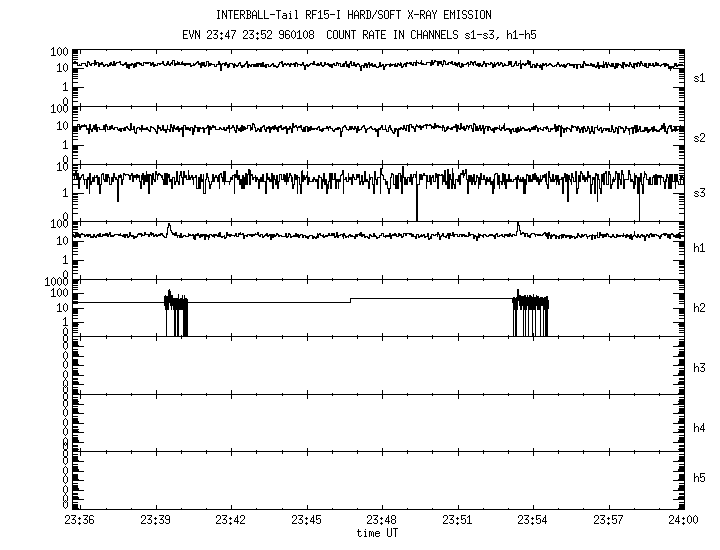Image resolution: width=720 pixels, height=550 pixels.
Task: Click the 23:45 time axis label
Action: pyautogui.click(x=307, y=521)
